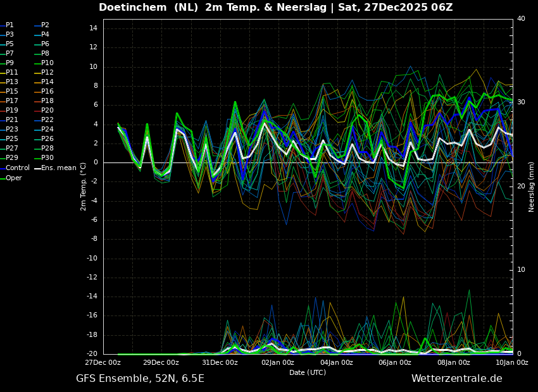This screenshot has width=538, height=392.
Task: Select the 31Dec 00z date tick label
Action: tap(220, 362)
